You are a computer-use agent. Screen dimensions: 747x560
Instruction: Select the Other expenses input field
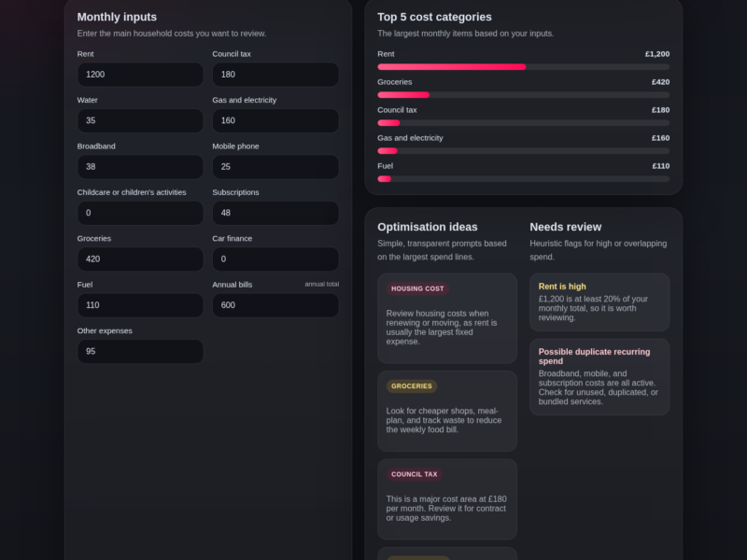click(x=141, y=352)
